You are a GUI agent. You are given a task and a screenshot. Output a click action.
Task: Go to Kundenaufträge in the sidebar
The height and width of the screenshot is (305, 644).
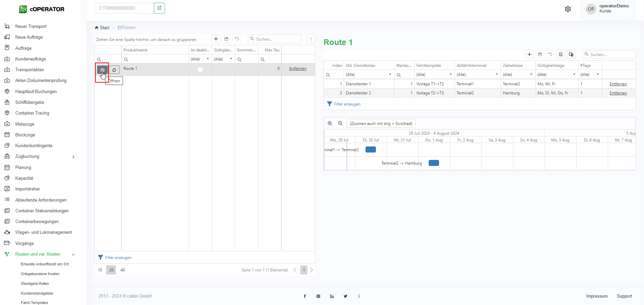click(31, 59)
